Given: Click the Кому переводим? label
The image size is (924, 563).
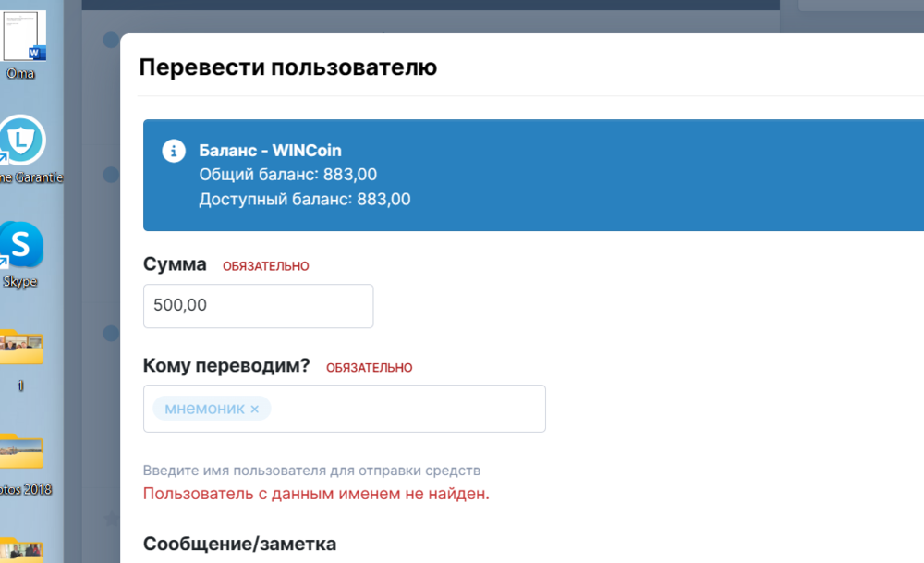Looking at the screenshot, I should pyautogui.click(x=226, y=366).
